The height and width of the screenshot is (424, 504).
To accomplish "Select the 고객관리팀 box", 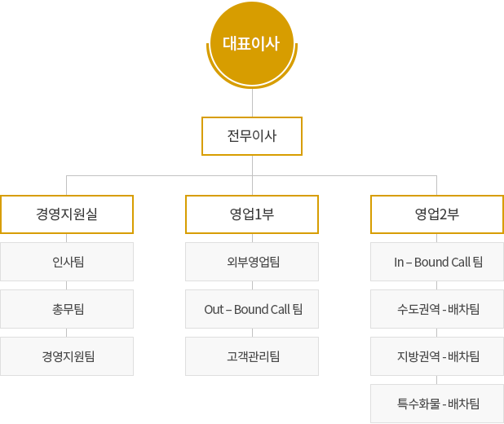I will click(x=252, y=356).
